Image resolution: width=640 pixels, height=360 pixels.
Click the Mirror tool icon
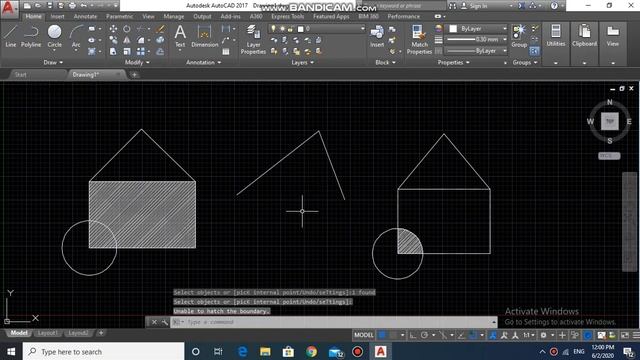(x=127, y=40)
